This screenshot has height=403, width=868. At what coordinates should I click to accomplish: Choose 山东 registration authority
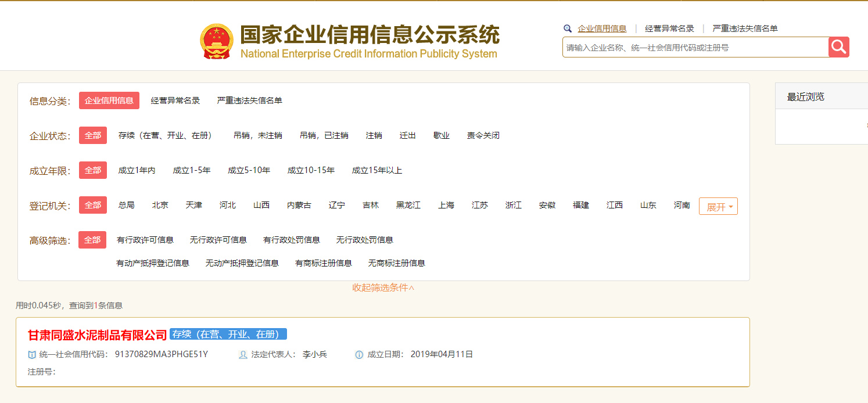[x=648, y=205]
